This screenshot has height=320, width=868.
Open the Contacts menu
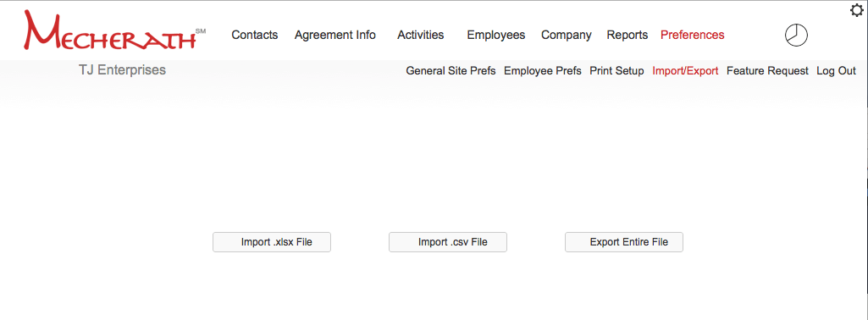[x=255, y=35]
